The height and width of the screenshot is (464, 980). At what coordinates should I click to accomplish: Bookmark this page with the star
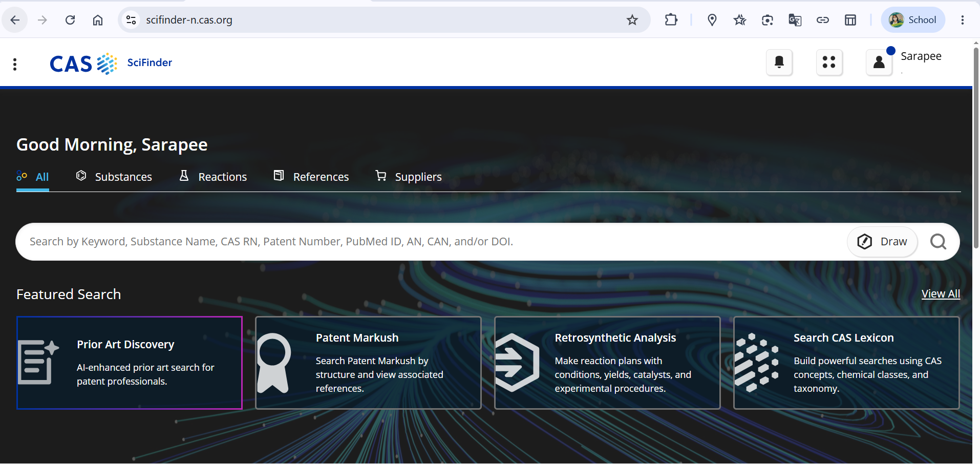632,20
